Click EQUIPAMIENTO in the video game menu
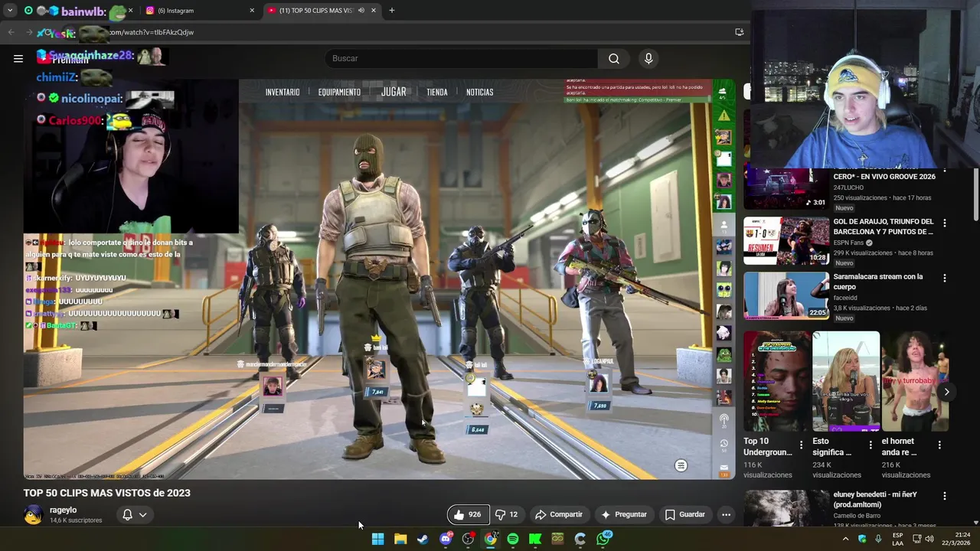Screen dimensions: 980x551 click(x=339, y=92)
